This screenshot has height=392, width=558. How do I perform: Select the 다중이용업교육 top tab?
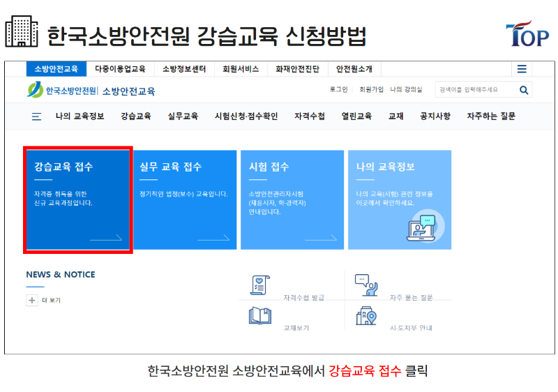pos(120,69)
